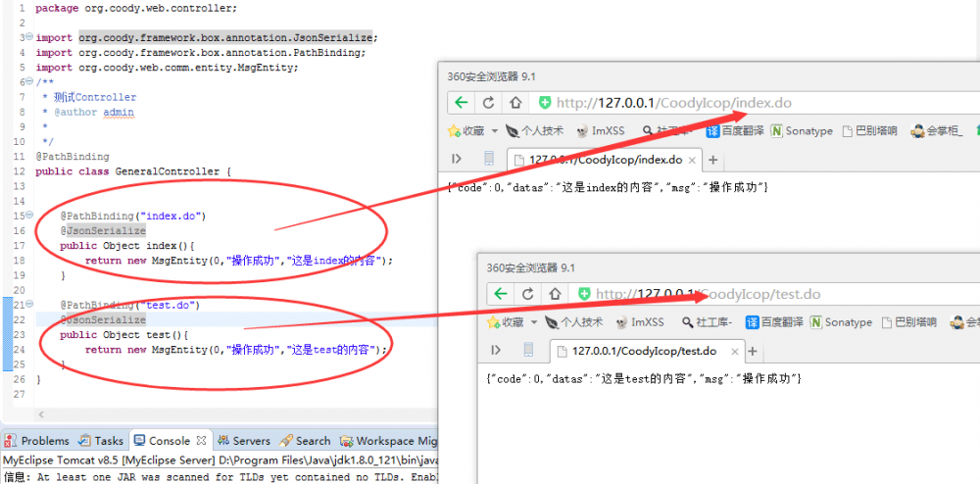Open the Workspace Migration tab
The height and width of the screenshot is (484, 980).
389,440
